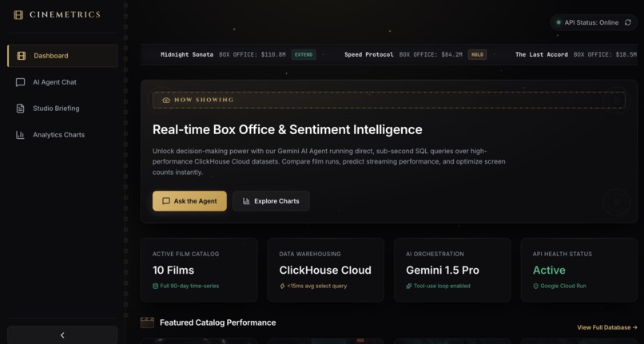
Task: Click the BOX OFFICE: $110.8M value
Action: [x=252, y=54]
